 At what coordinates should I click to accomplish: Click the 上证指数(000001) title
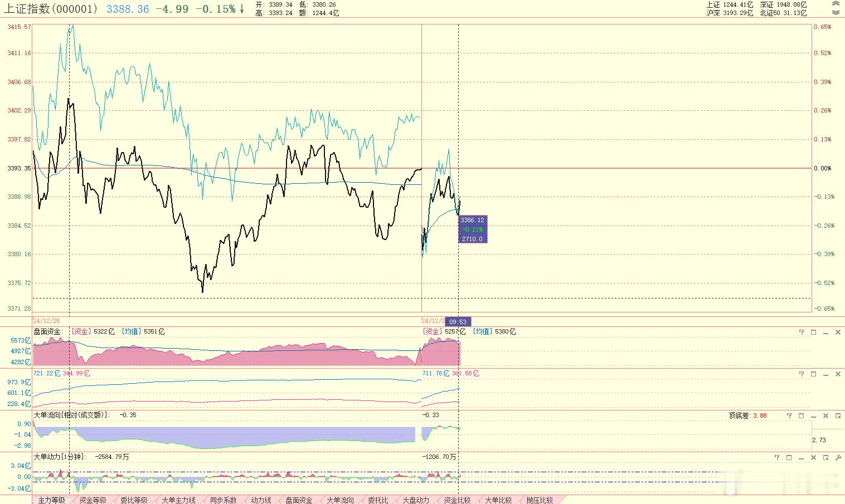[x=51, y=9]
